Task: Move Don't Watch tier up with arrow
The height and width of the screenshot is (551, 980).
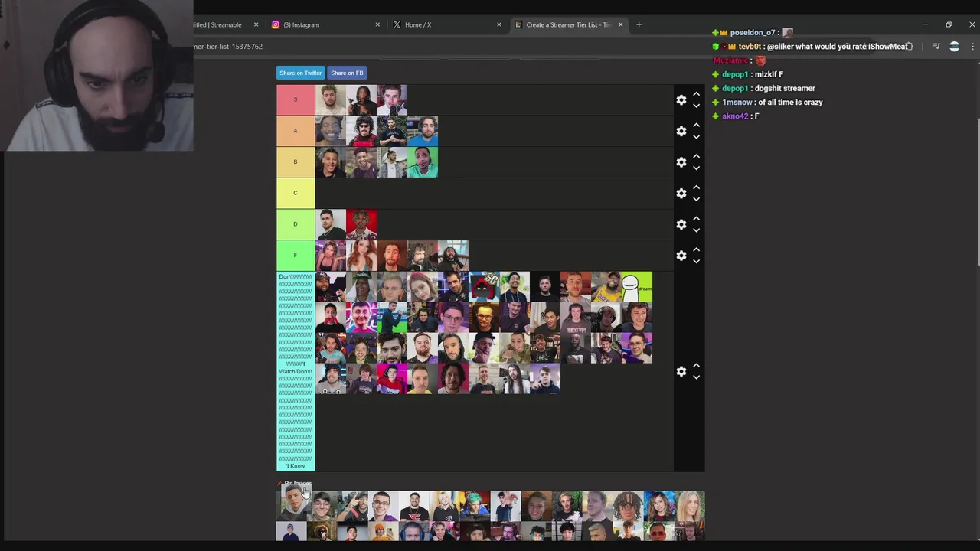Action: (x=696, y=365)
